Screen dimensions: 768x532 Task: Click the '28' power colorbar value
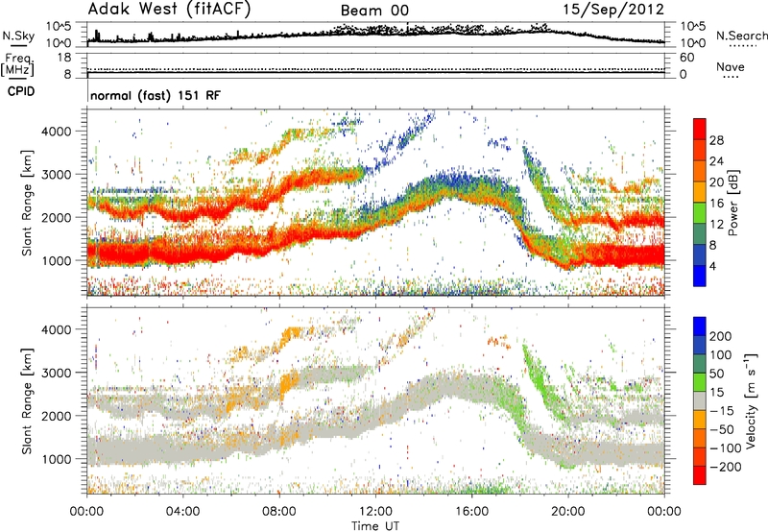point(716,140)
